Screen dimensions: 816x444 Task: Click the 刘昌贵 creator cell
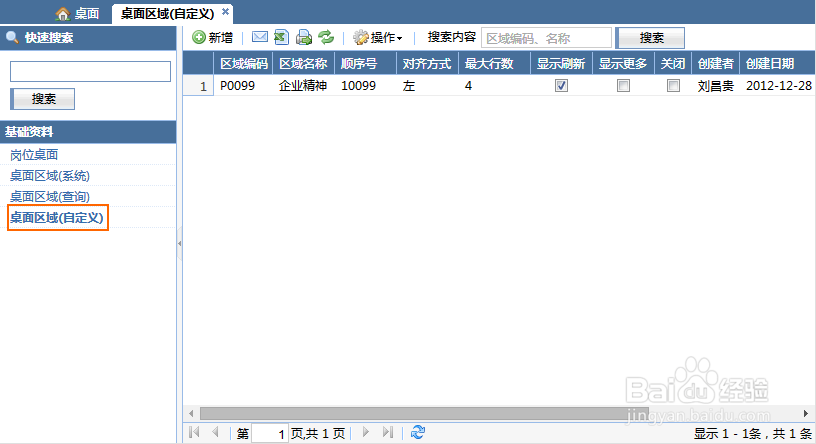(x=716, y=85)
